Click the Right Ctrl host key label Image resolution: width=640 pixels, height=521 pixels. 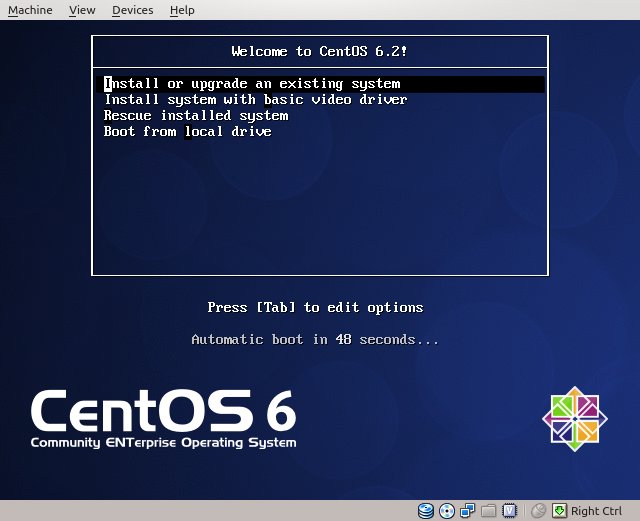click(596, 511)
